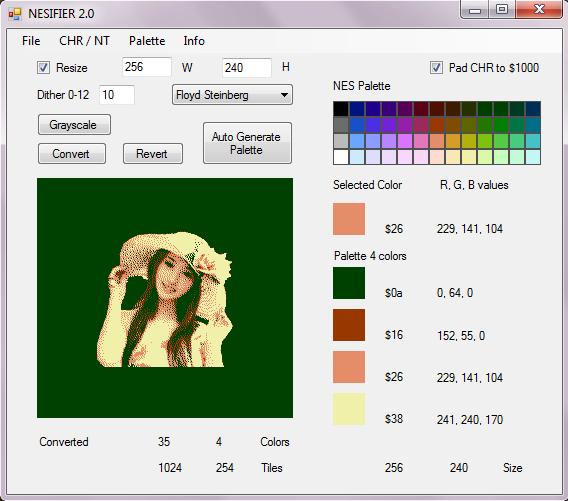
Task: Open the Palette menu
Action: coord(147,41)
